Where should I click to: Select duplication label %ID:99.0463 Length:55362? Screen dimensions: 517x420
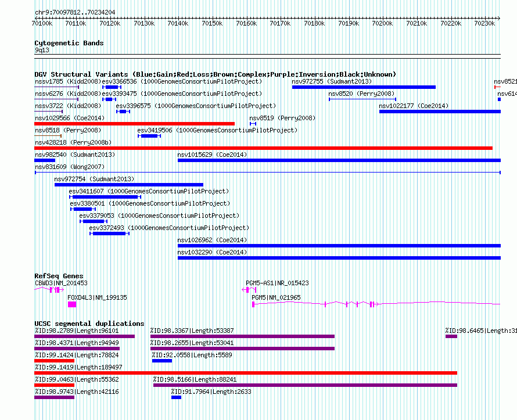(77, 379)
